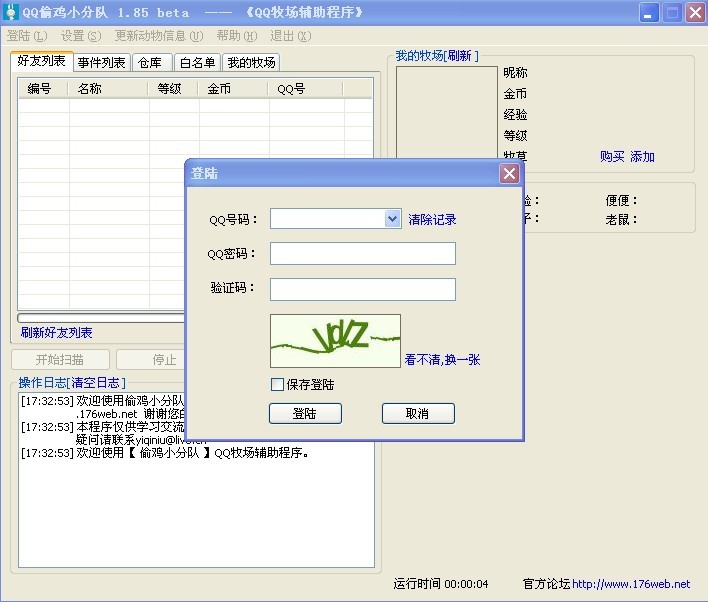Click the 购买 link
The width and height of the screenshot is (708, 602).
[612, 156]
